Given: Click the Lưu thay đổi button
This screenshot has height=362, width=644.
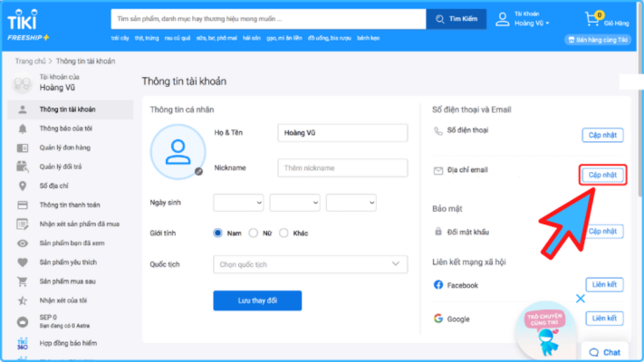Looking at the screenshot, I should (257, 300).
